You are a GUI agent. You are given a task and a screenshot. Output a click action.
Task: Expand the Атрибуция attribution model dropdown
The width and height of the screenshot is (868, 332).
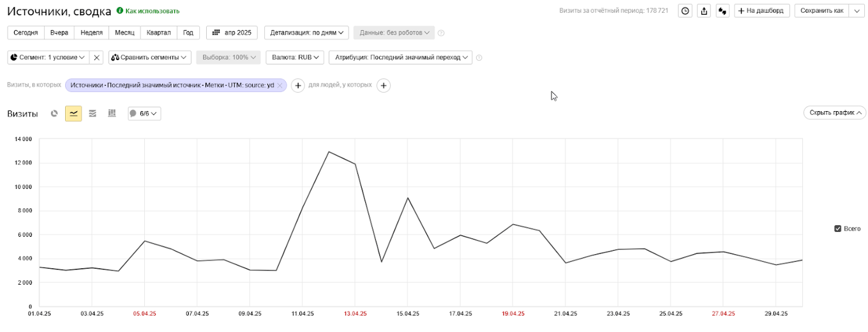[400, 57]
